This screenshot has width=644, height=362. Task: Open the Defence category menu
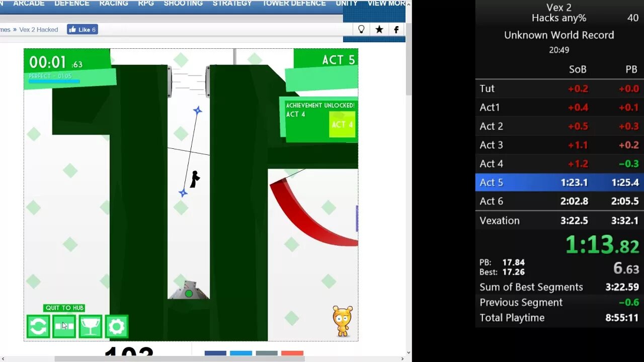(x=72, y=4)
